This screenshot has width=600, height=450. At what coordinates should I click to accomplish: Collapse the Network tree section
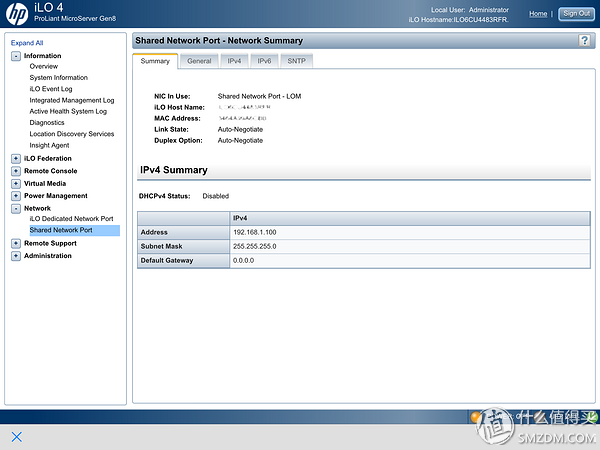(x=16, y=209)
